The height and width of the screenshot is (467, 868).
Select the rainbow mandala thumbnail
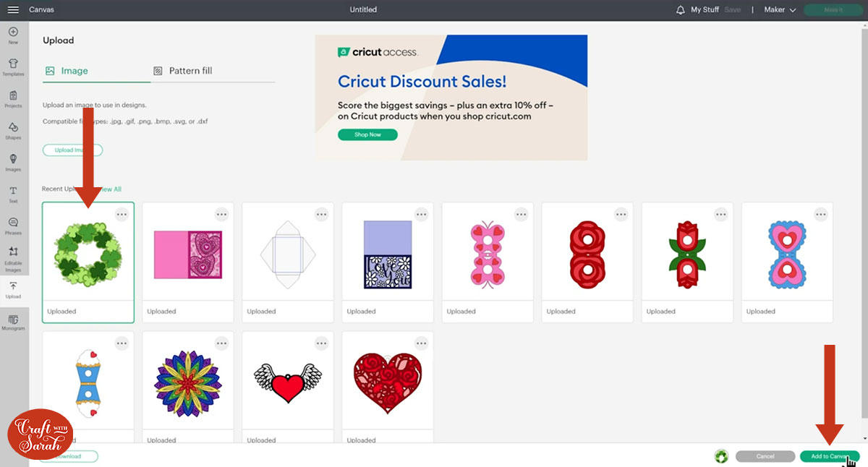pos(188,382)
